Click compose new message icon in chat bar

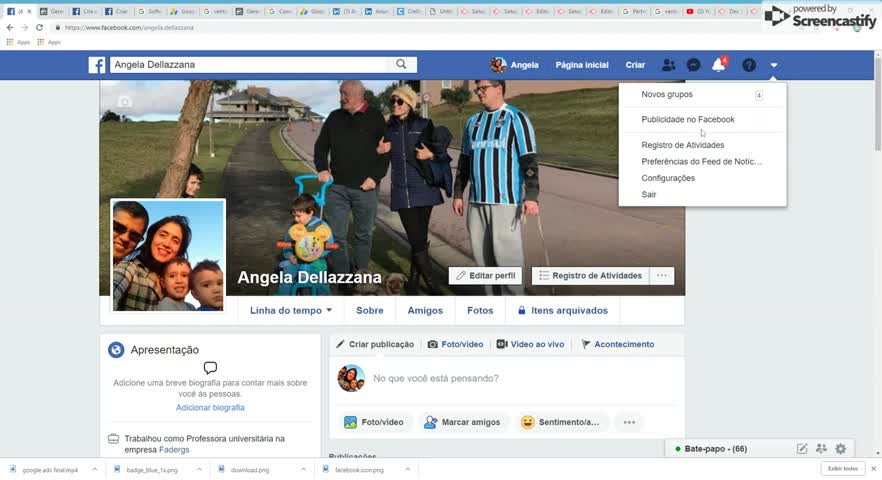pyautogui.click(x=802, y=449)
